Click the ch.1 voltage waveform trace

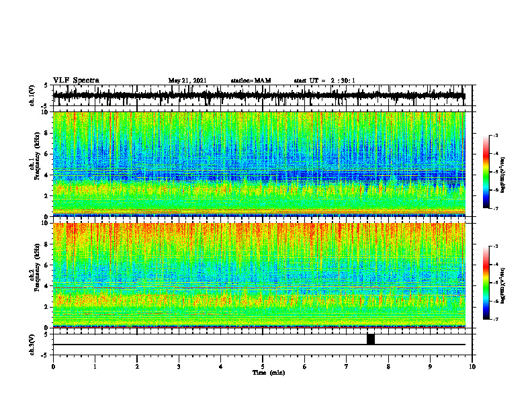click(x=259, y=95)
